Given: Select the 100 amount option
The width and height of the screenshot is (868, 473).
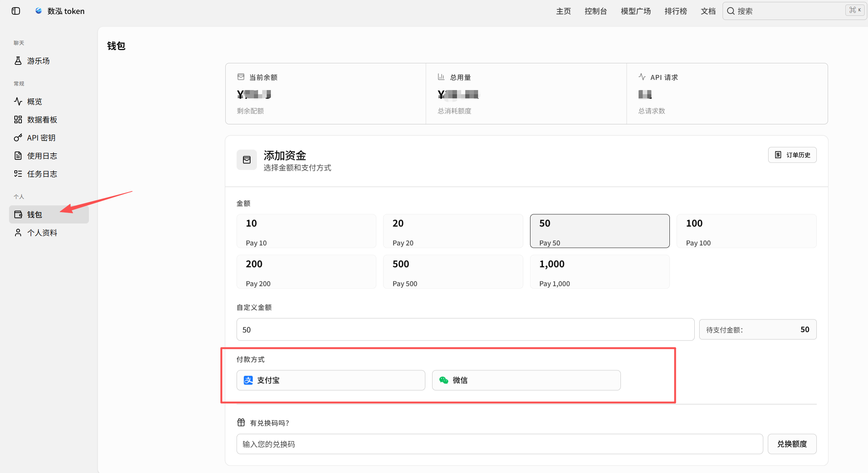Looking at the screenshot, I should tap(747, 231).
